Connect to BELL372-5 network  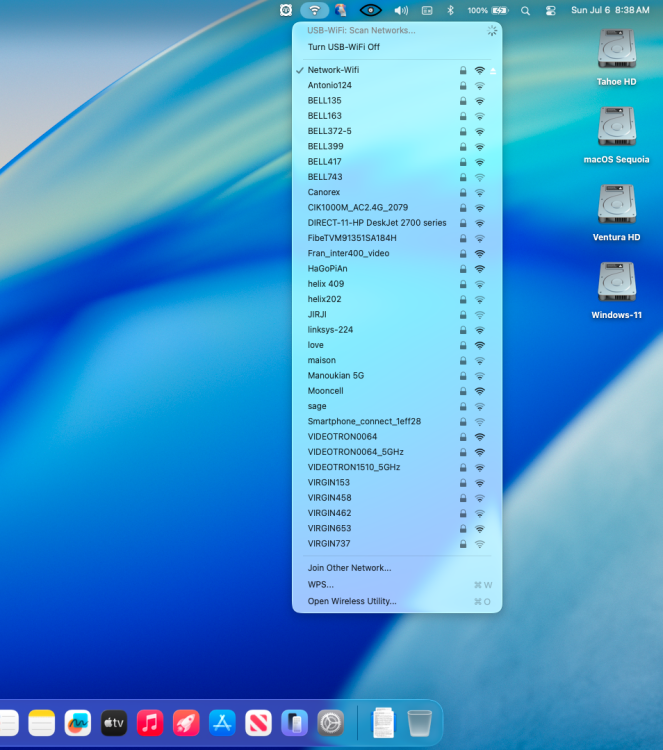[x=397, y=131]
